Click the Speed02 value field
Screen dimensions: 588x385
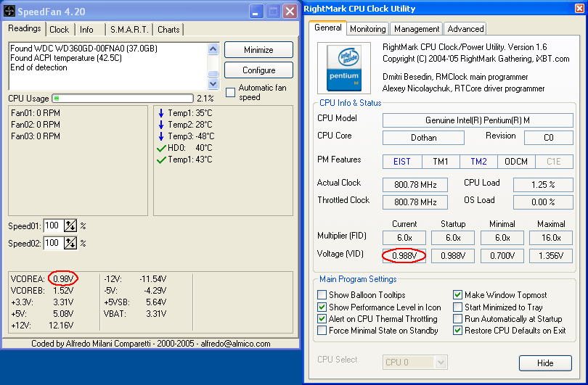(54, 243)
